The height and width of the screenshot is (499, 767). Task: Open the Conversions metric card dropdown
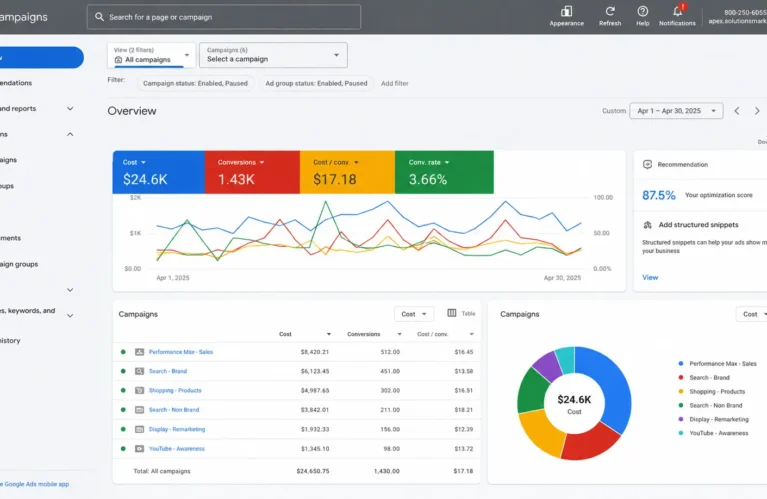click(262, 162)
